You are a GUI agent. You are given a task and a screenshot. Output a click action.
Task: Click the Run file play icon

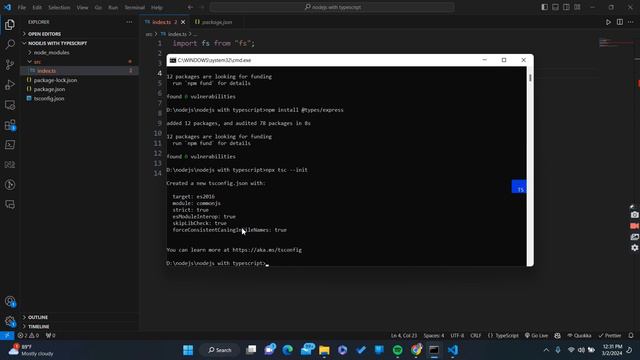coord(608,22)
